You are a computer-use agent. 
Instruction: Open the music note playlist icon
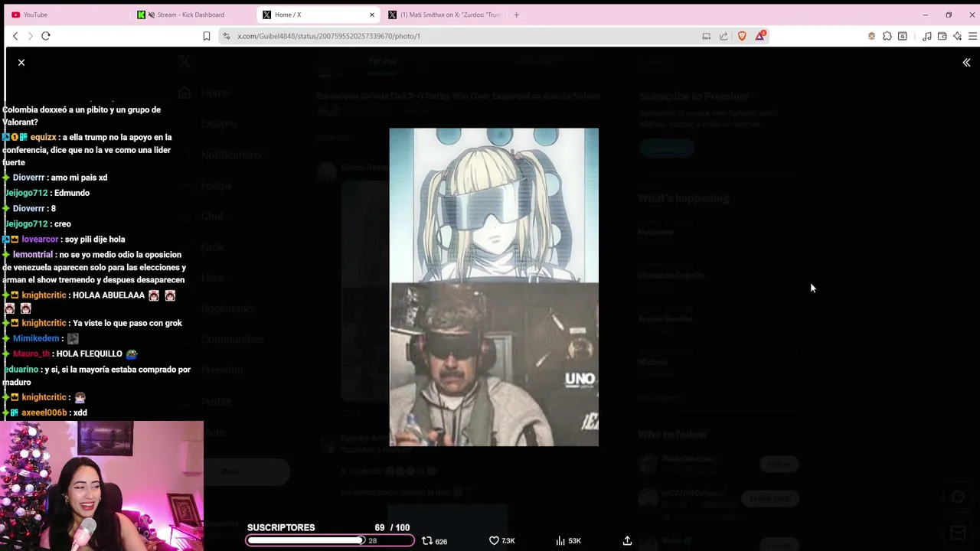pyautogui.click(x=927, y=36)
